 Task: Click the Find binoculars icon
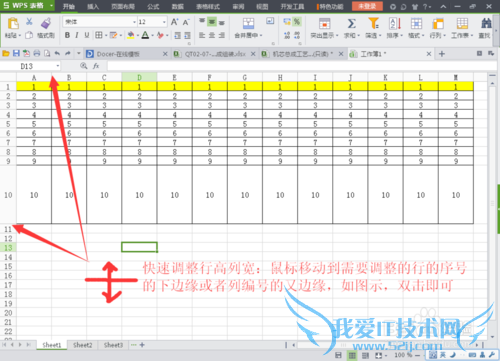click(x=486, y=23)
